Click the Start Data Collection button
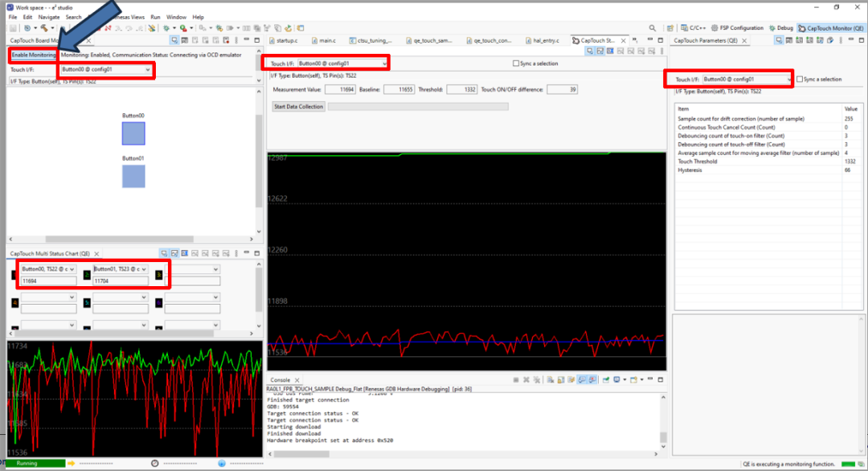Screen dimensions: 868x471 click(298, 106)
